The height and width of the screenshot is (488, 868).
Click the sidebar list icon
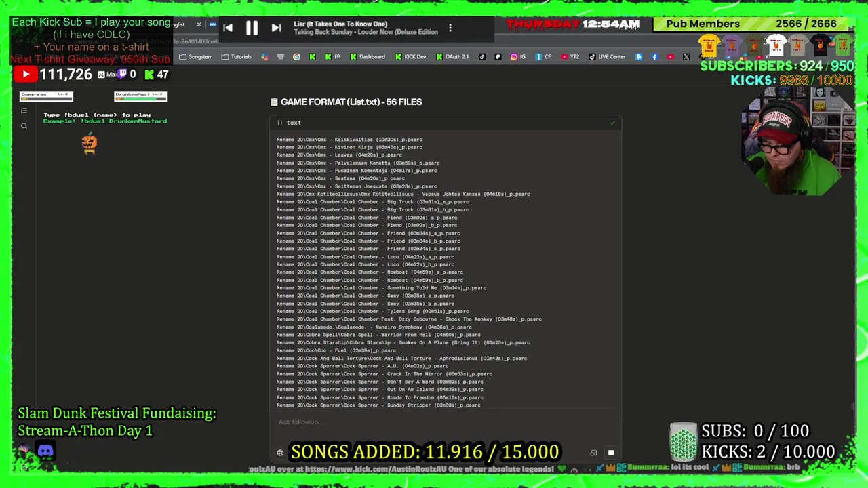click(24, 110)
